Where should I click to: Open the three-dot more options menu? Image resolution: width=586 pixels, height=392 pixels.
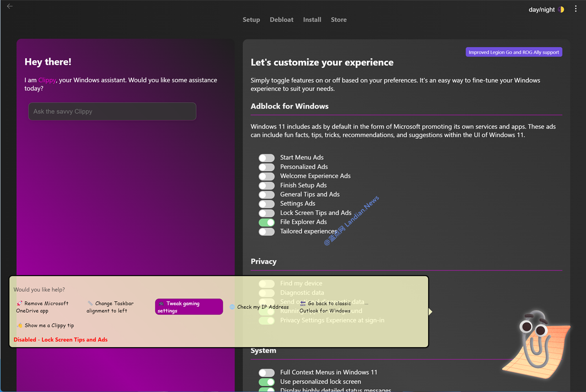point(575,9)
